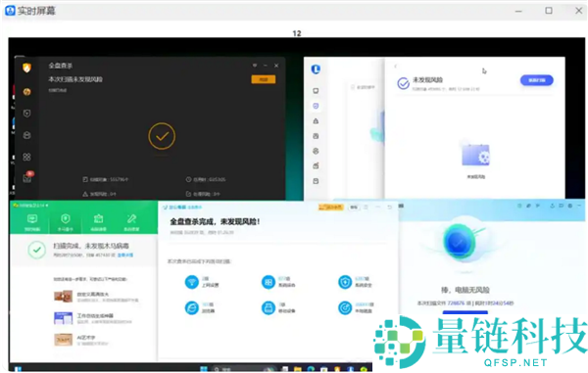Open the 工作总结生成神器 thumbnail

coord(63,318)
